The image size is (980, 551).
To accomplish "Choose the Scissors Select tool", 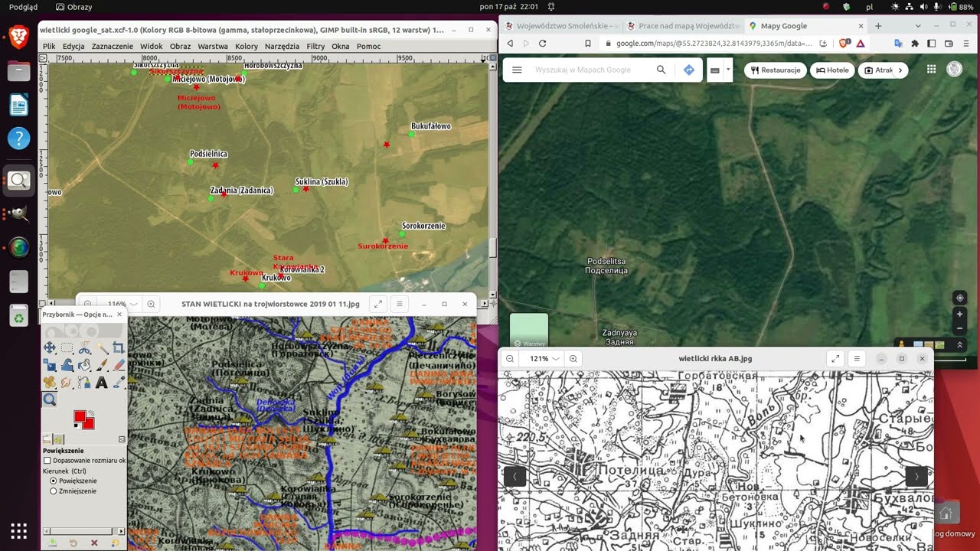I will 84,348.
